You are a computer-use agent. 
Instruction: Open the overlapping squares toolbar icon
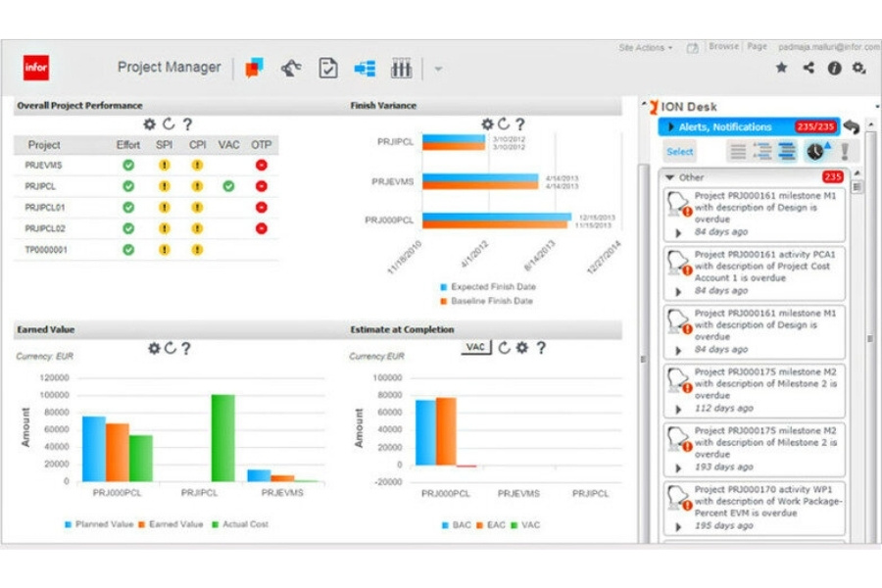point(254,68)
